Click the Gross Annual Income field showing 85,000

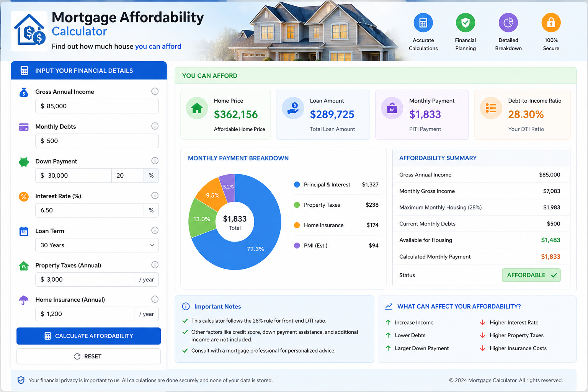pos(97,106)
